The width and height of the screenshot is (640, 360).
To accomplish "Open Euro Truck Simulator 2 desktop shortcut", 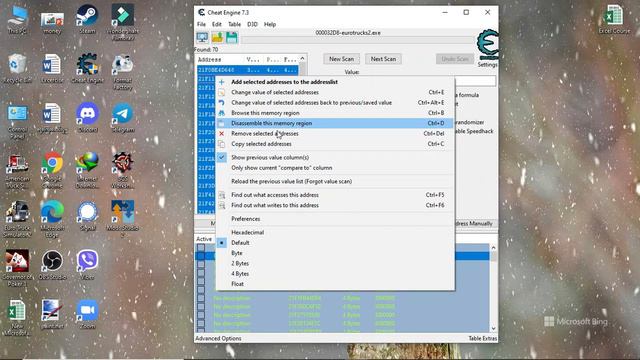I will pyautogui.click(x=17, y=219).
